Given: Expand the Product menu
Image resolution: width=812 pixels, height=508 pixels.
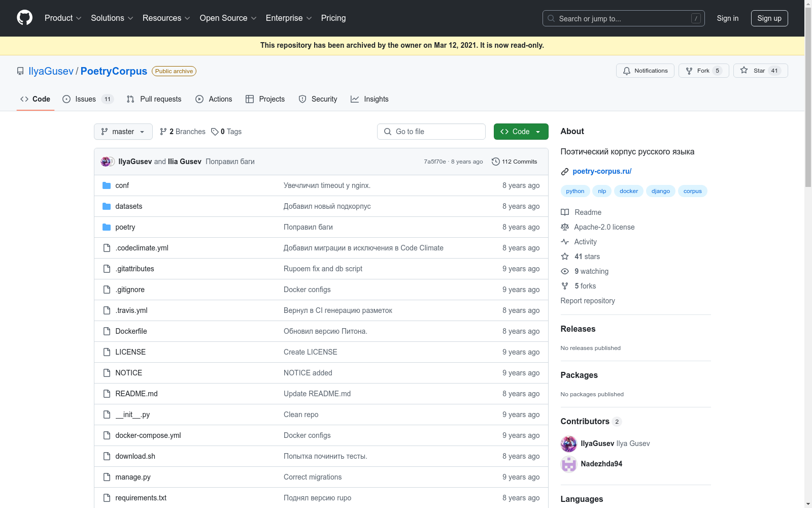Looking at the screenshot, I should click(63, 18).
